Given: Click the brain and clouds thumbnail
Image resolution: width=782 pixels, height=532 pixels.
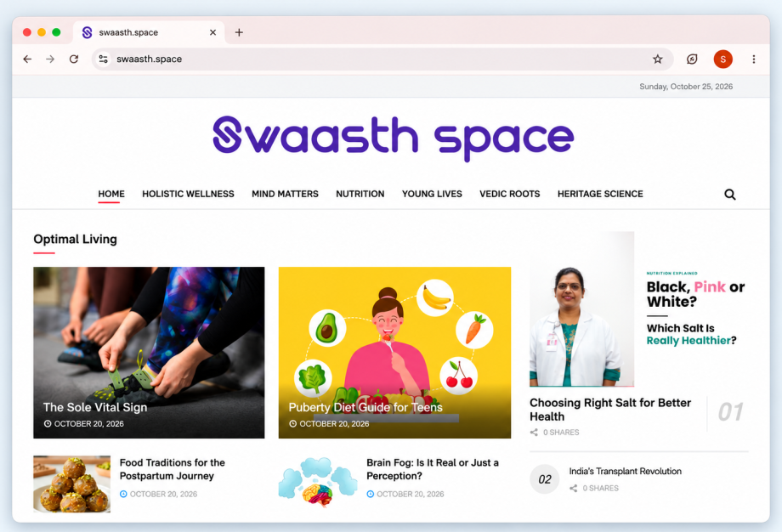Looking at the screenshot, I should point(318,482).
